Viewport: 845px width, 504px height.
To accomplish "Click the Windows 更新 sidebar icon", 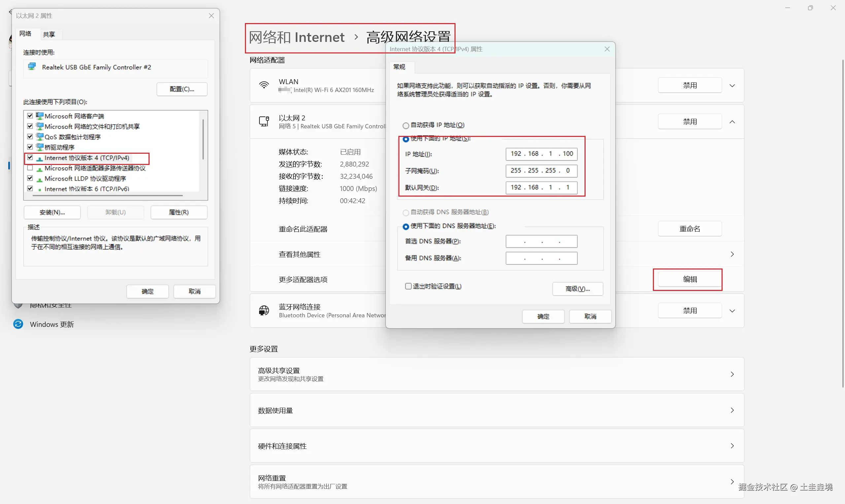I will click(18, 324).
